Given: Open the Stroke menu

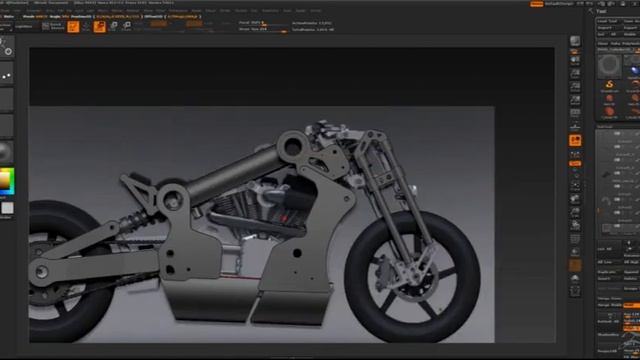Looking at the screenshot, I should [225, 11].
